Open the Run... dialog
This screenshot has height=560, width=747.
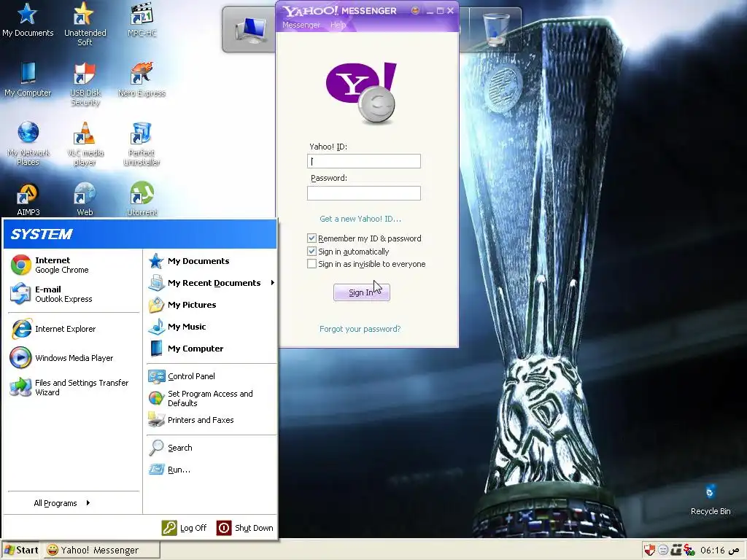[169, 470]
